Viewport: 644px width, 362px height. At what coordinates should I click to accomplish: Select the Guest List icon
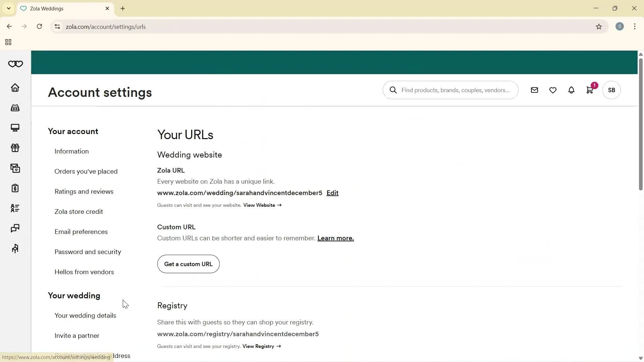point(15,208)
